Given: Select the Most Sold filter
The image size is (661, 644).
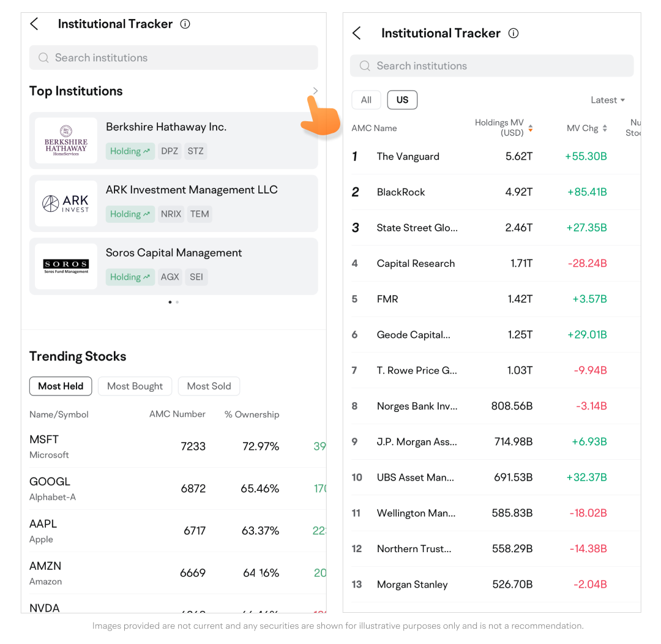Looking at the screenshot, I should tap(209, 386).
